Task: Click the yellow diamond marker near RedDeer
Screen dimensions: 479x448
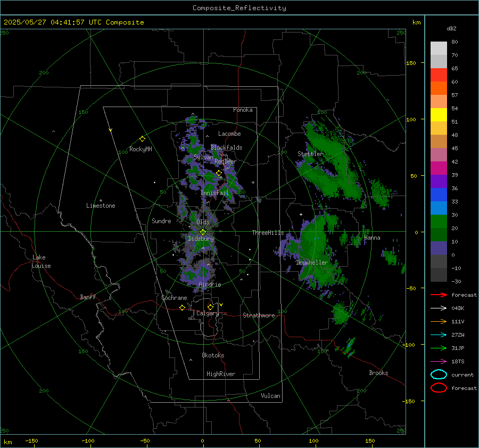Action: pos(219,173)
